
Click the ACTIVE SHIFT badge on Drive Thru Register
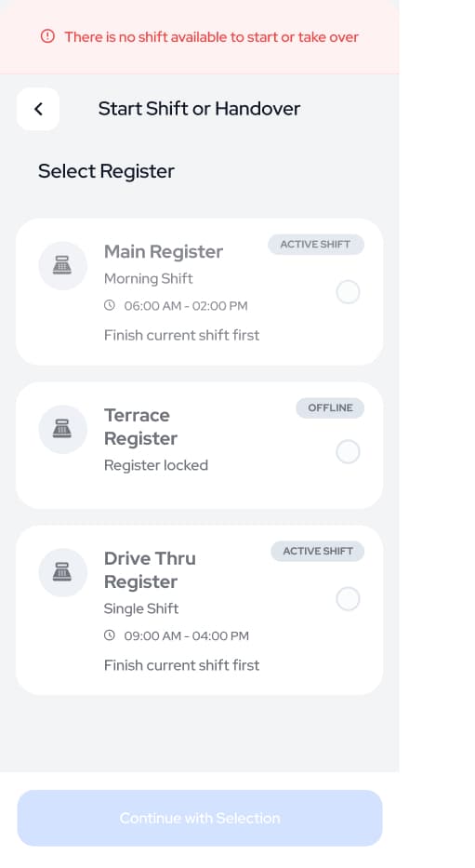click(x=317, y=551)
